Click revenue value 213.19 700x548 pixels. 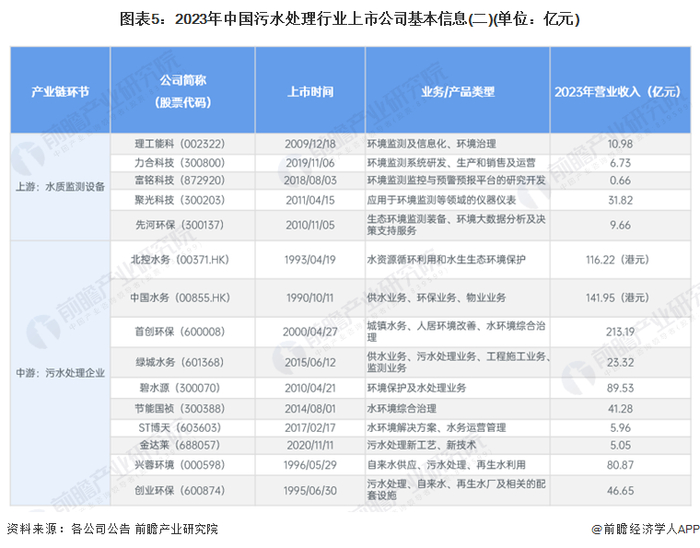620,332
